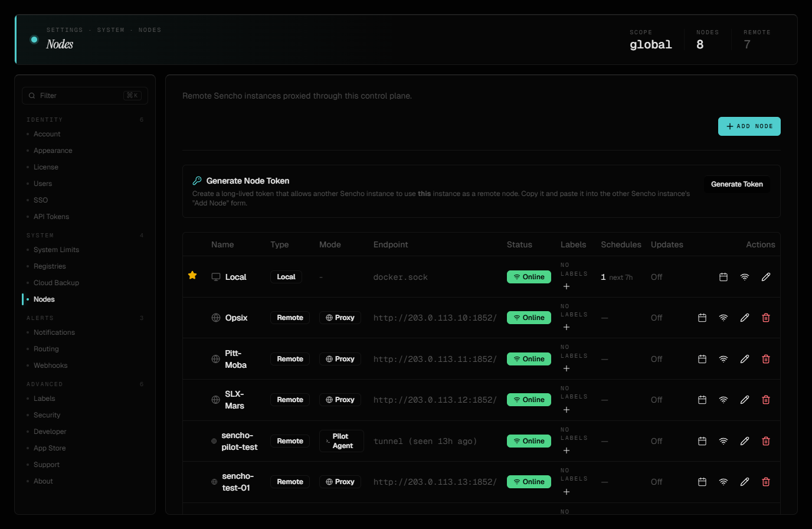Screen dimensions: 812x529
Task: Edit the SLX-Mars node
Action: pos(745,400)
